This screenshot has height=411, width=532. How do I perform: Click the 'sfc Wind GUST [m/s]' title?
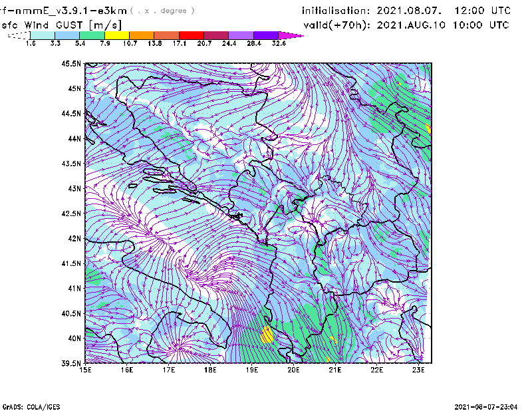61,25
